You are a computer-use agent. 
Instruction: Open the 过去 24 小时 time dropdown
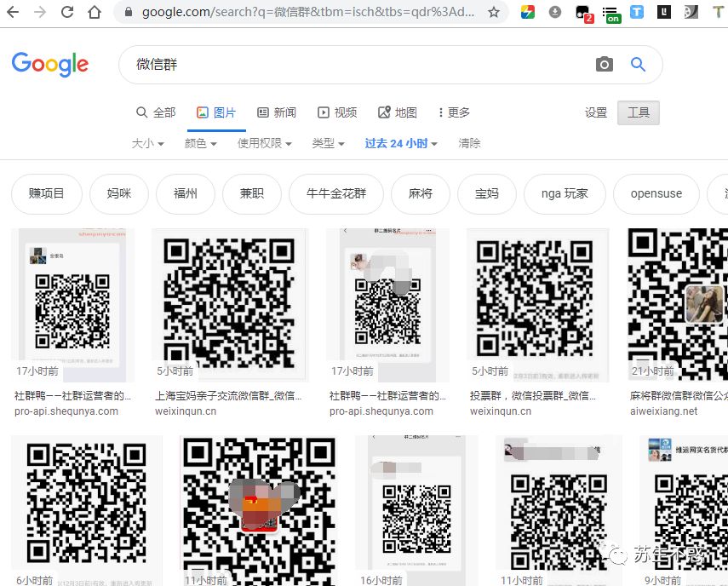pos(401,143)
